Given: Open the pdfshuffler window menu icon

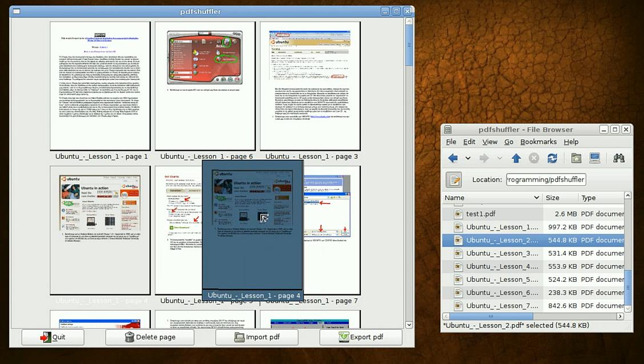Looking at the screenshot, I should click(17, 11).
